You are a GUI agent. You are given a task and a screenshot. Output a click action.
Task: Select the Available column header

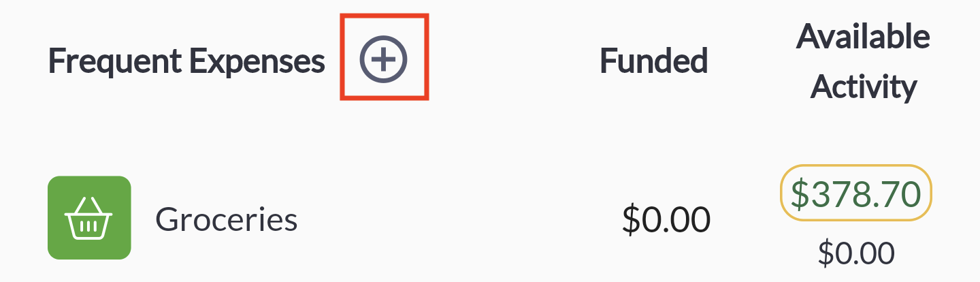tap(863, 36)
